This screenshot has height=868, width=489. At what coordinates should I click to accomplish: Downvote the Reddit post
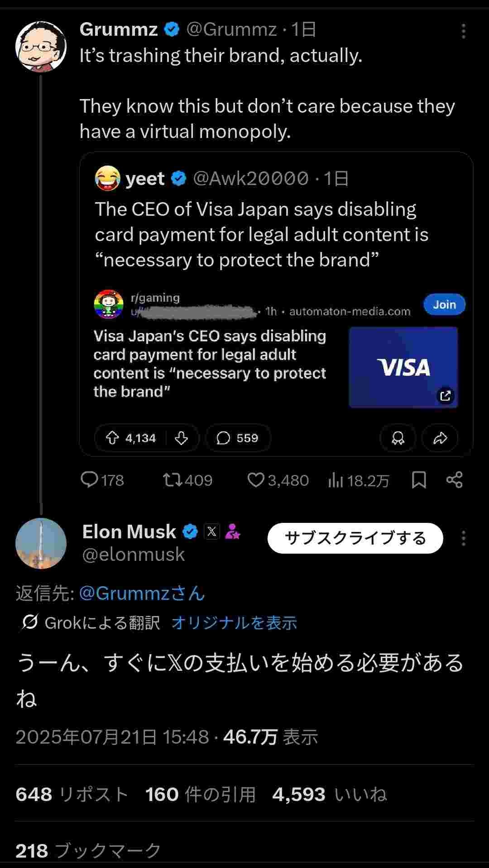(x=181, y=438)
